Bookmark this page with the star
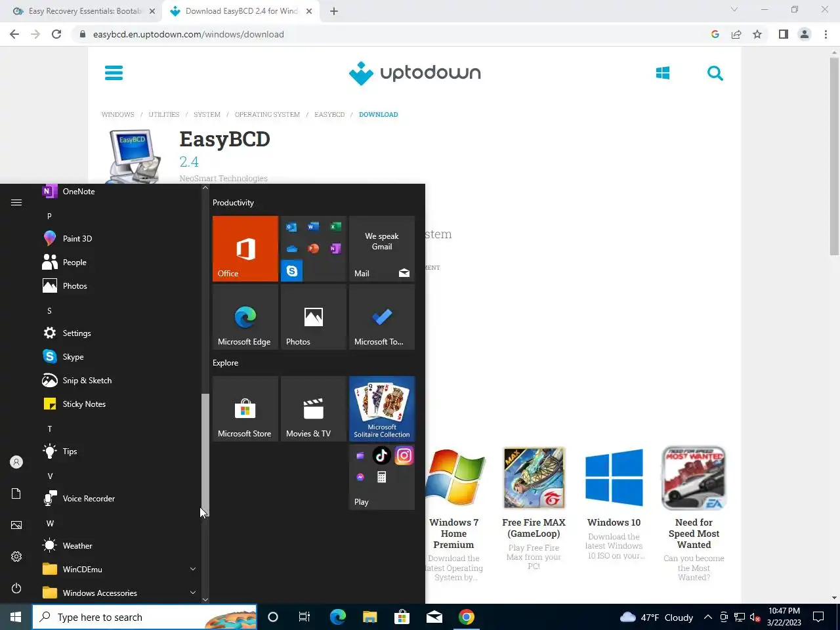The height and width of the screenshot is (630, 840). coord(757,34)
